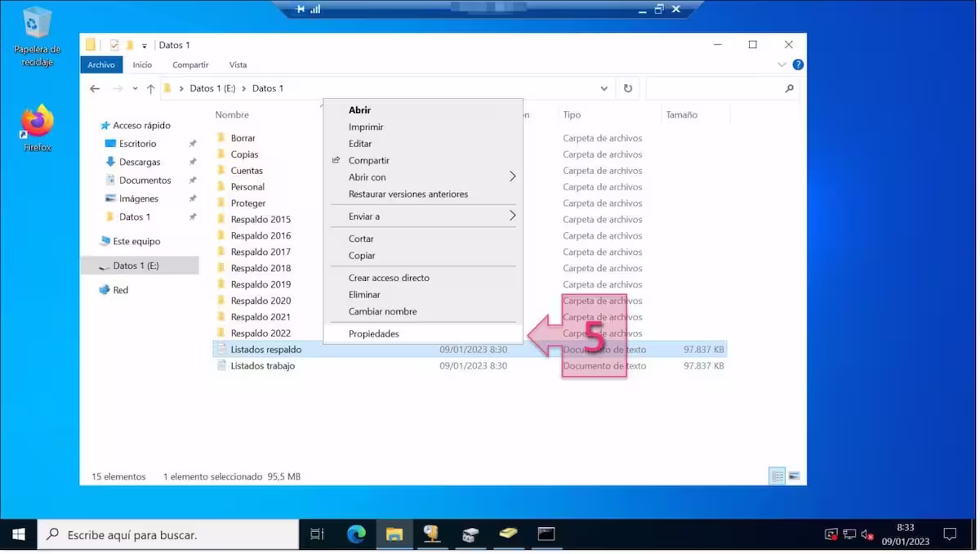Open Explorer help question mark icon
The width and height of the screenshot is (980, 554).
point(798,65)
